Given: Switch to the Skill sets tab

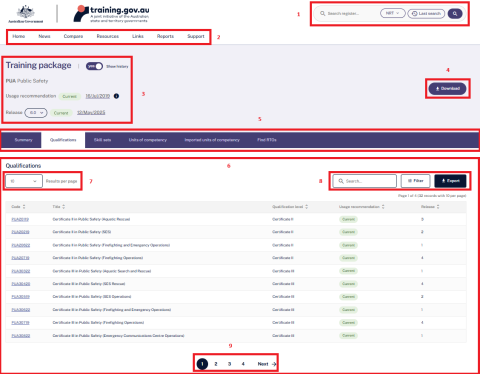Looking at the screenshot, I should tap(102, 140).
